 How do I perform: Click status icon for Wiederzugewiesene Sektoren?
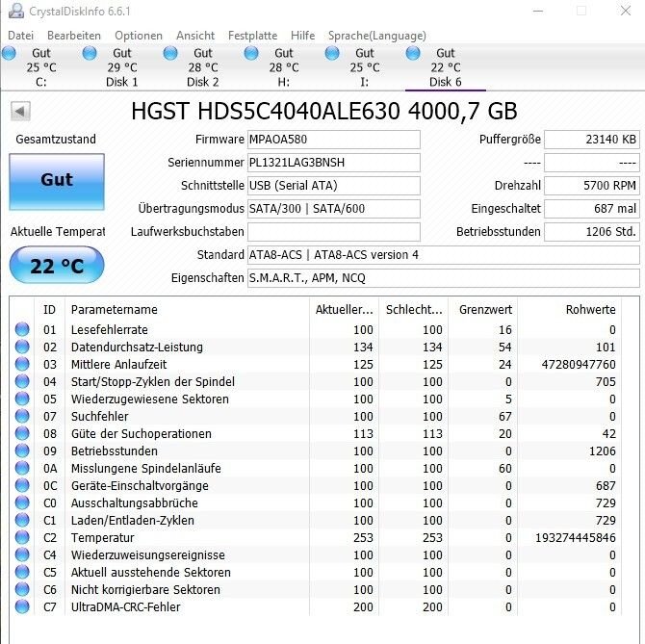pos(22,399)
